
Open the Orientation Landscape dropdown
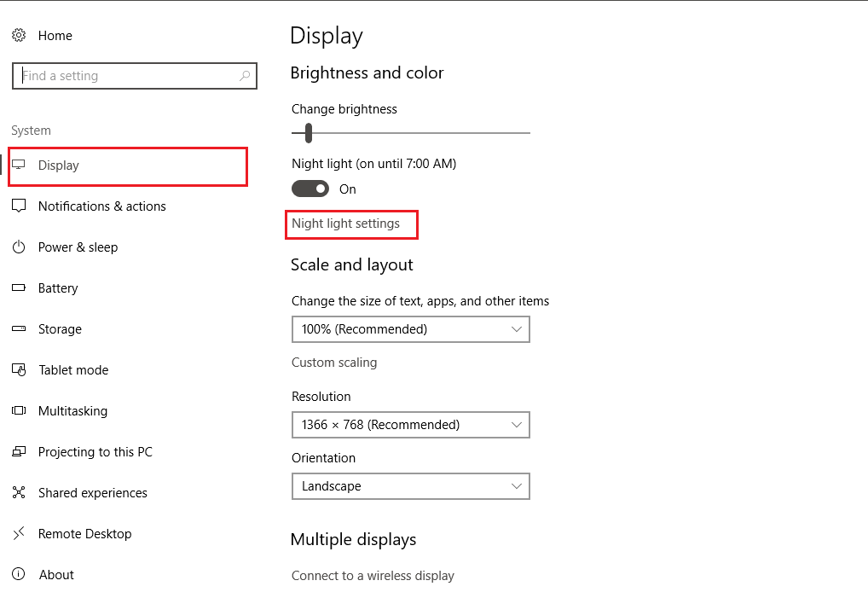pos(410,486)
